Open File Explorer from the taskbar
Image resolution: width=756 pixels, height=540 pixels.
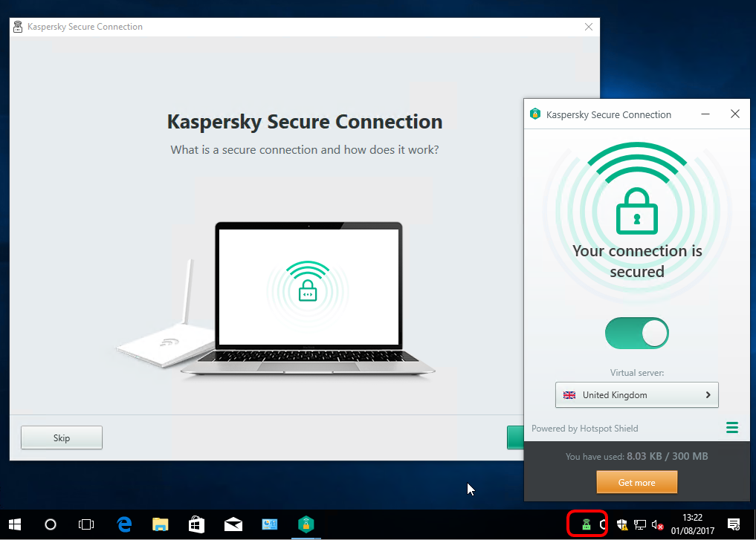(x=160, y=524)
